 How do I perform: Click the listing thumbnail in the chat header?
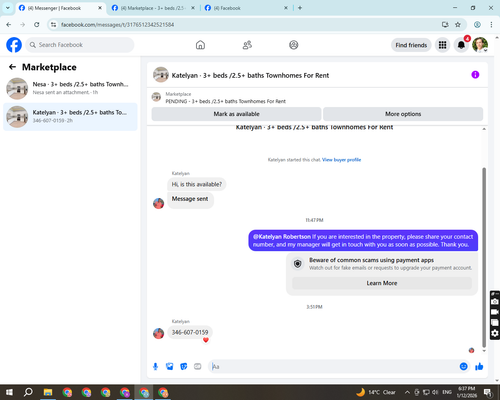[160, 75]
